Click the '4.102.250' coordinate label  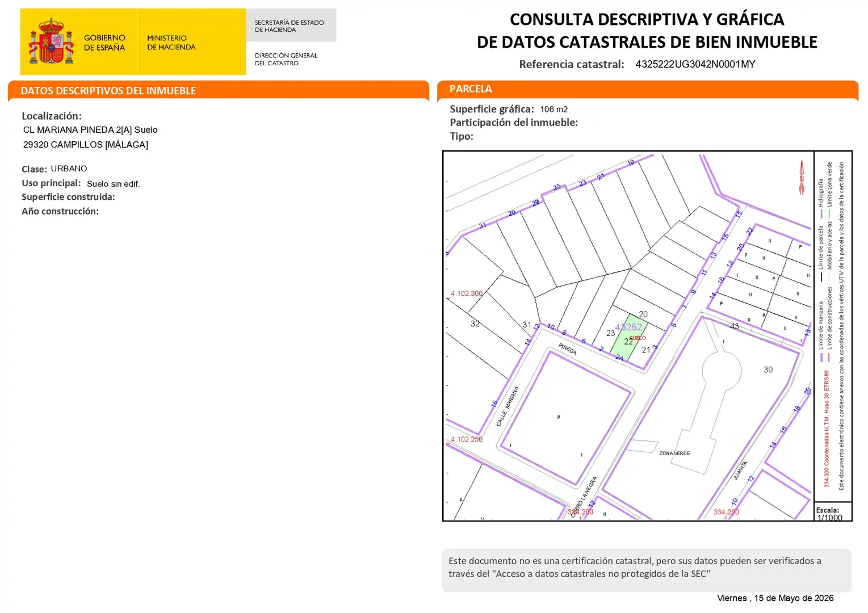coord(467,439)
